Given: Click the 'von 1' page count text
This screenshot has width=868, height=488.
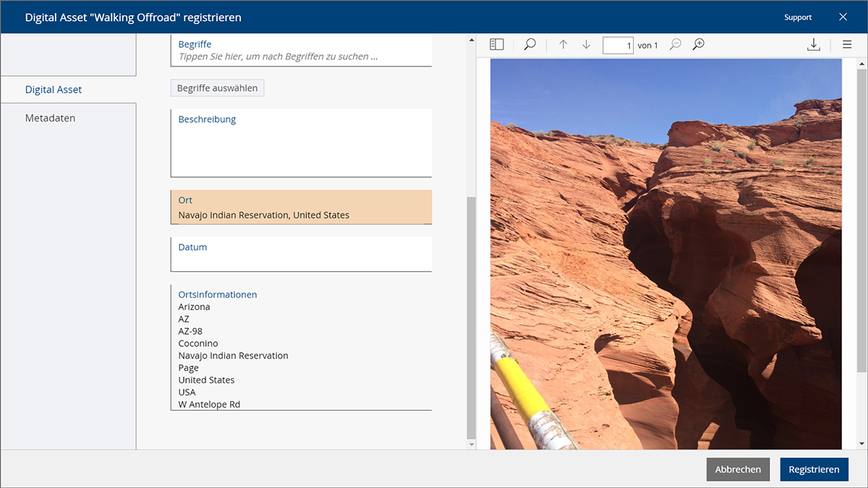Looking at the screenshot, I should click(x=647, y=46).
